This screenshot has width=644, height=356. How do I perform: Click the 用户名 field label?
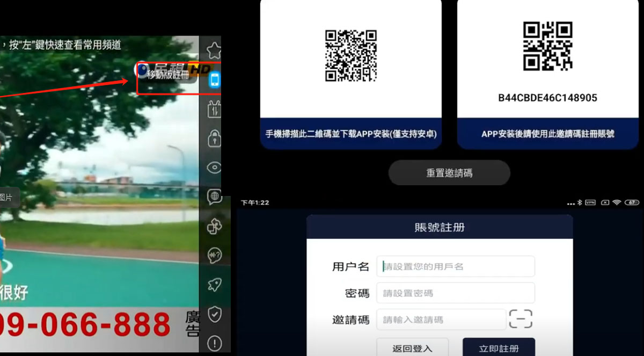tap(351, 266)
